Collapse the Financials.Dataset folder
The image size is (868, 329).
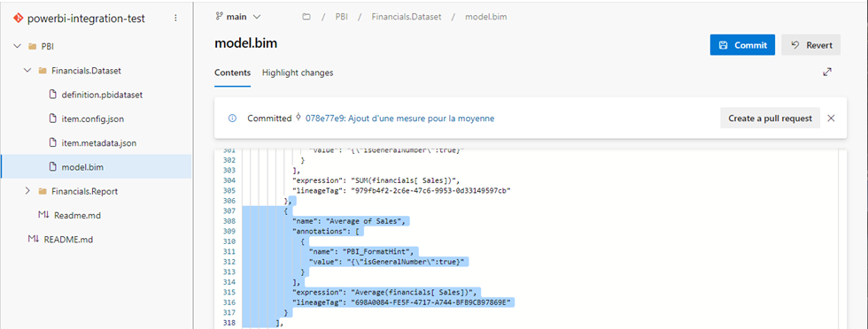click(27, 71)
